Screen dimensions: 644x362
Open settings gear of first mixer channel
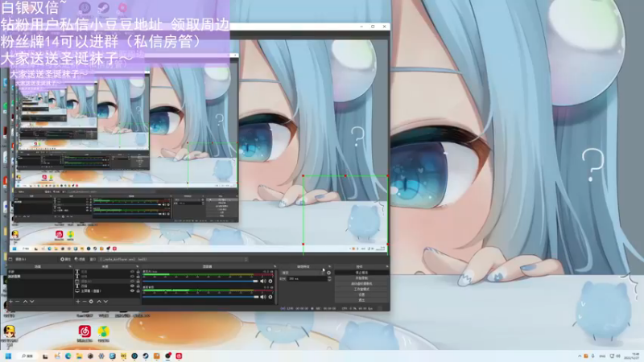click(270, 281)
